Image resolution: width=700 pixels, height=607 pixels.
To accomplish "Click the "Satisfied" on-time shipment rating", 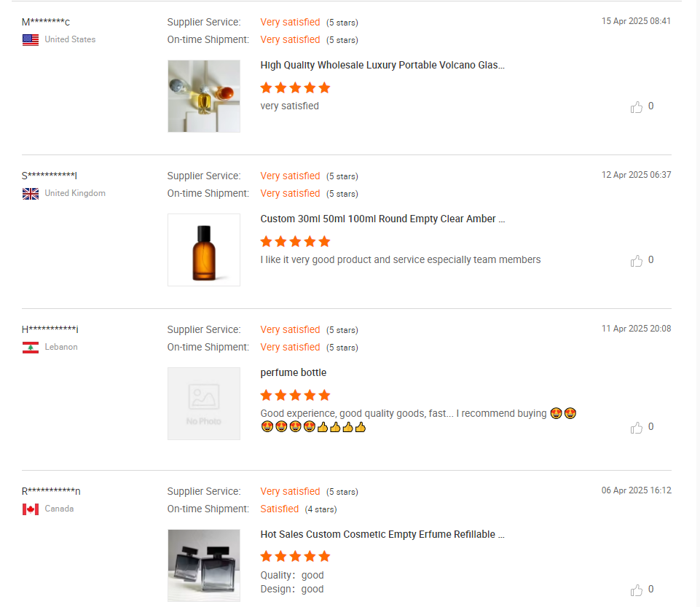I will coord(280,509).
